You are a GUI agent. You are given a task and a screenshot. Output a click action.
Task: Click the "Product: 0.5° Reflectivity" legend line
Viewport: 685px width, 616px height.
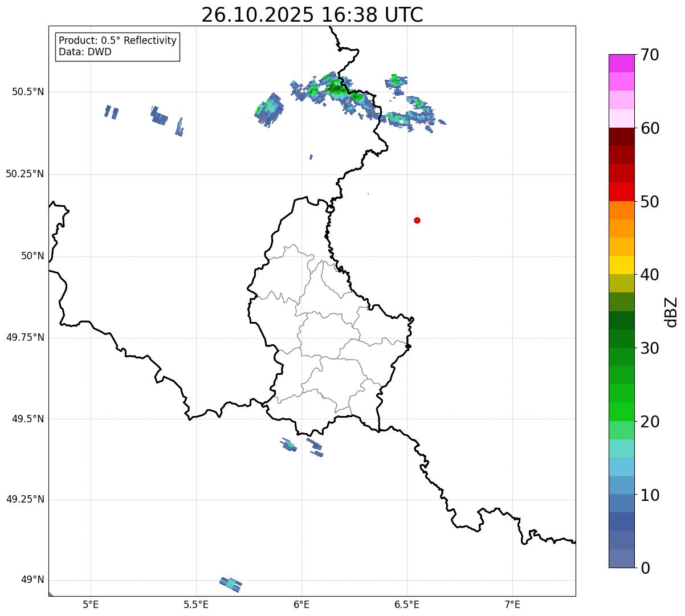[117, 41]
